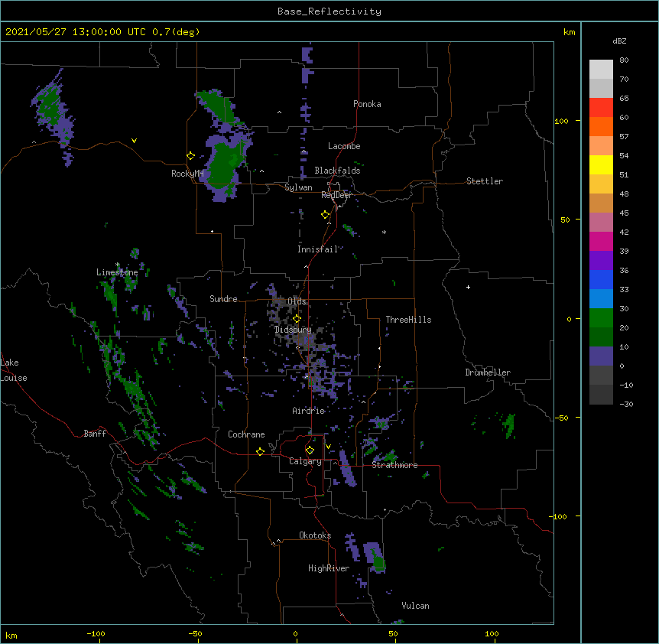Screen dimensions: 659x644
Task: Select the bright green 30 dBZ swatch
Action: 601,318
